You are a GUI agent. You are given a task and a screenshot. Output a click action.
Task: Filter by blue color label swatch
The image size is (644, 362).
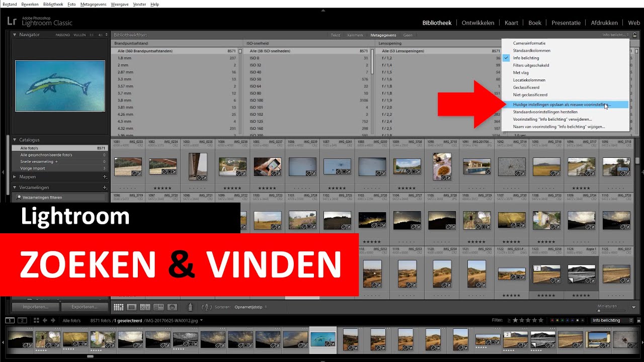point(567,320)
